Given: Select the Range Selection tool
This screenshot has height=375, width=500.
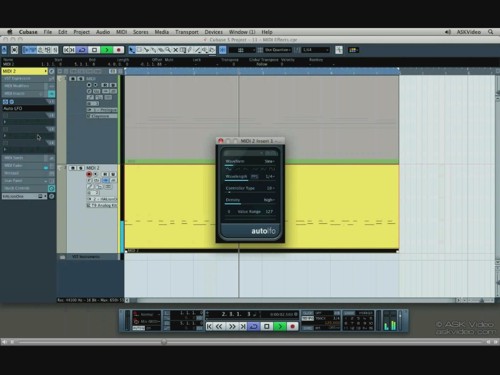Looking at the screenshot, I should pyautogui.click(x=139, y=50).
